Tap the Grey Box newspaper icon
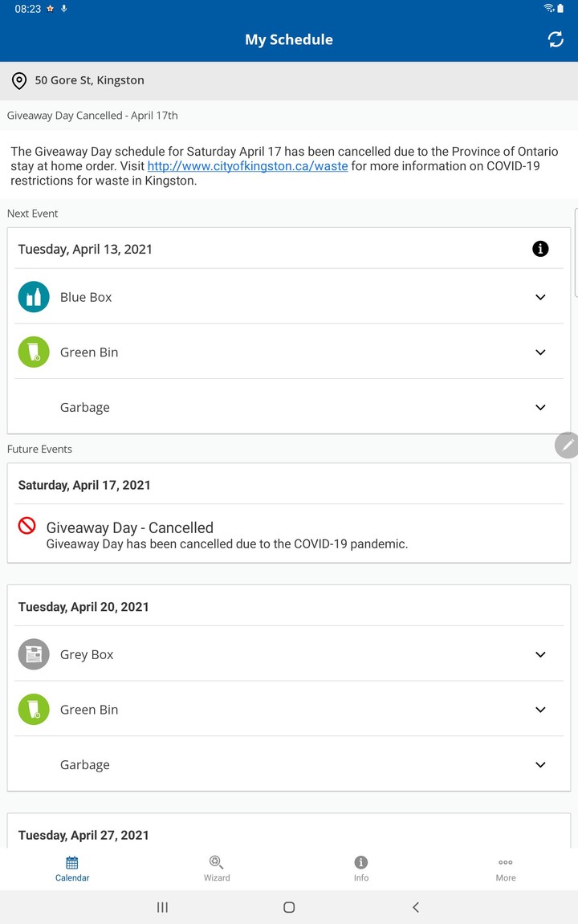The width and height of the screenshot is (578, 924). click(34, 654)
